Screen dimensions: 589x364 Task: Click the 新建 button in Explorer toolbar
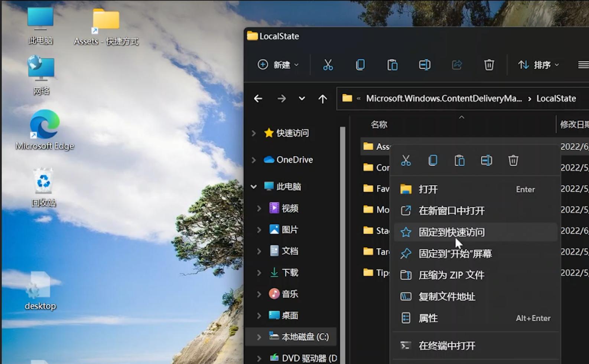click(278, 65)
